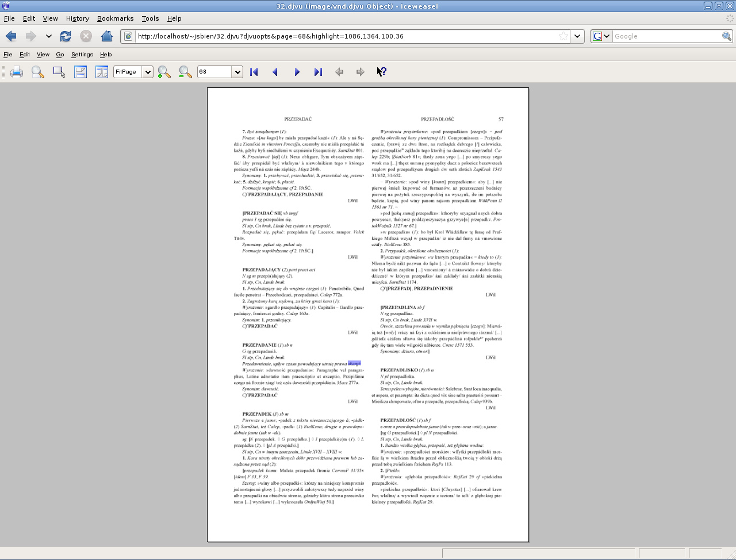This screenshot has height=560, width=736.
Task: Print the DjVu document
Action: click(x=17, y=72)
